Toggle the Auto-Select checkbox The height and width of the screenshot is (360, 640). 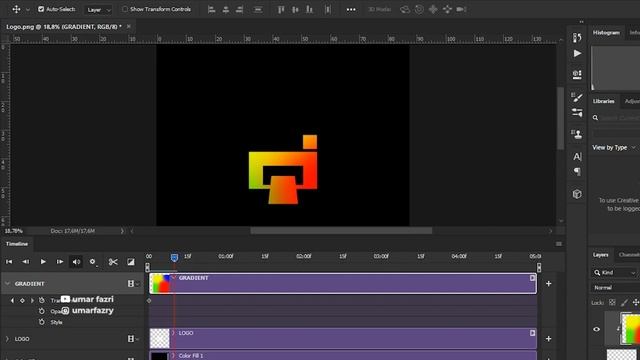(x=41, y=9)
